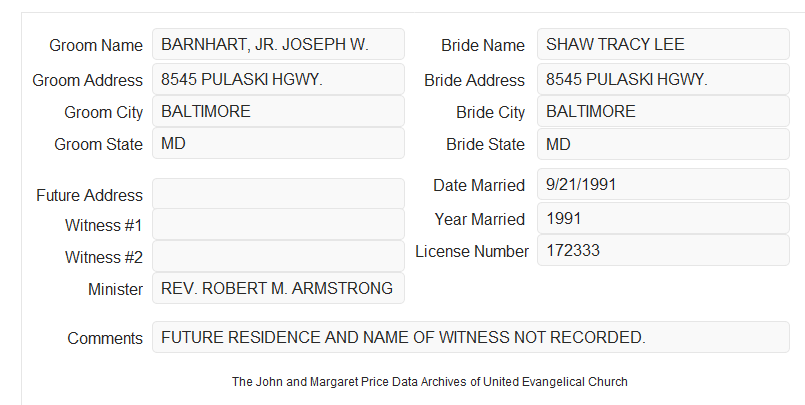The width and height of the screenshot is (805, 405).
Task: Click the License Number label
Action: [472, 252]
